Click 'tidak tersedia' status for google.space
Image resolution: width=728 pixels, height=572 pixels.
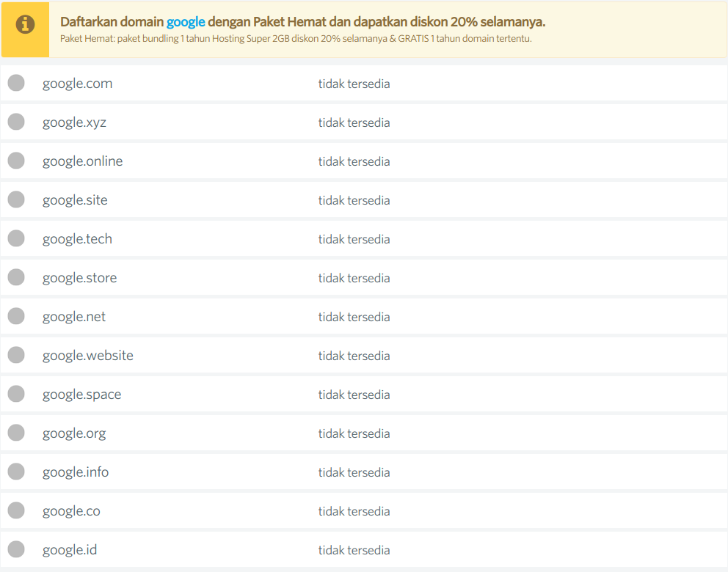point(354,395)
